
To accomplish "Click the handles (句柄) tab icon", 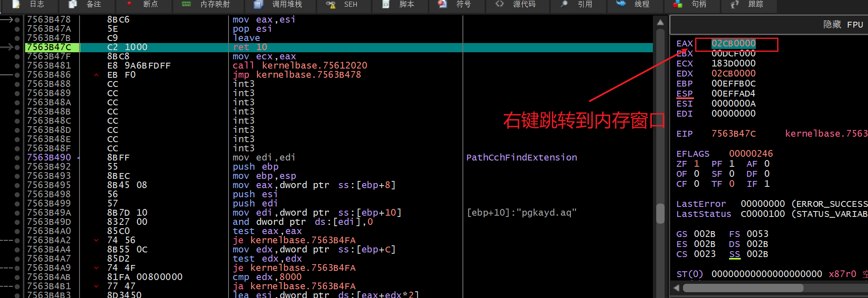I will pyautogui.click(x=678, y=5).
